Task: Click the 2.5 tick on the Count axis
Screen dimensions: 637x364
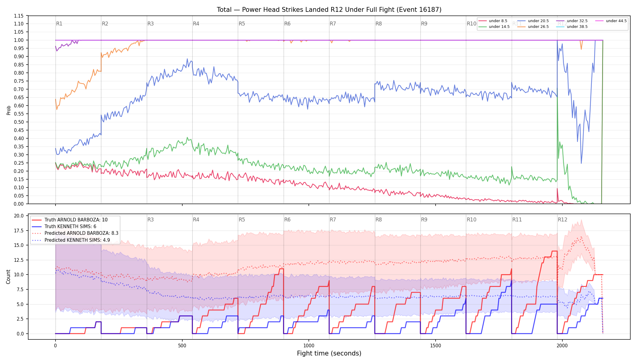Action: coord(20,319)
